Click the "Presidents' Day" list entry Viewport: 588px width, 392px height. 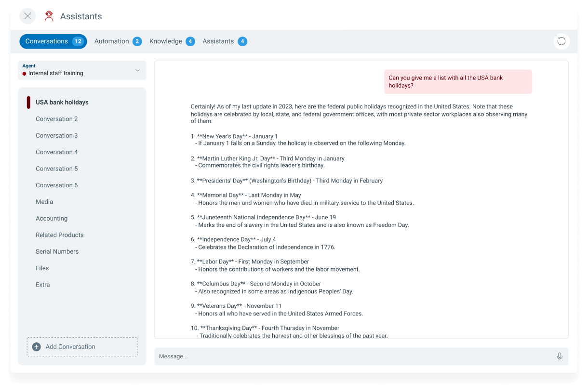pyautogui.click(x=287, y=181)
